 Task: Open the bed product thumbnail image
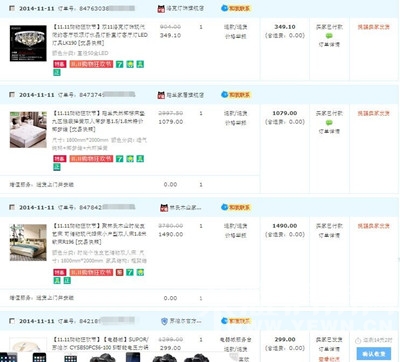[x=28, y=242]
